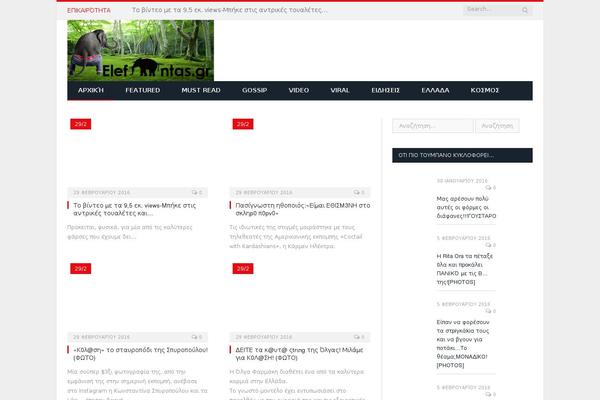Open the ΕΙΔΗΣΕΙΣ menu item
600x400 pixels.
385,90
